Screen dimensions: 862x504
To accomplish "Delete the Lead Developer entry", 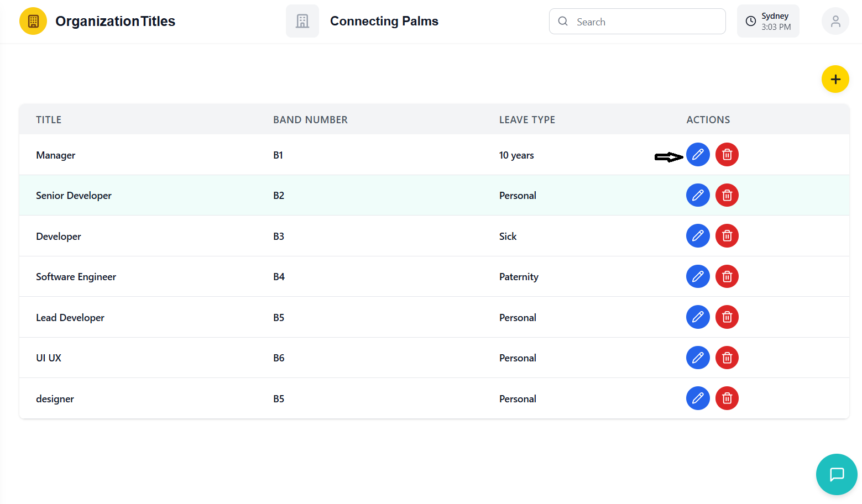I will (727, 317).
